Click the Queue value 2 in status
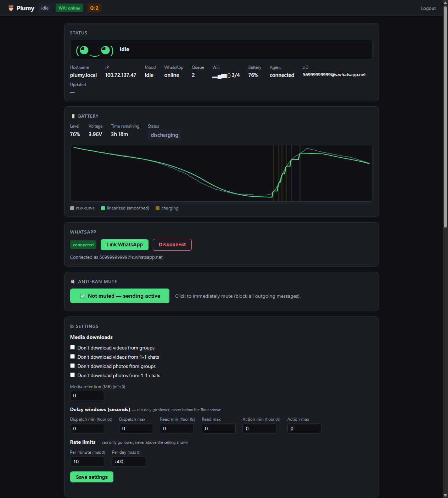The height and width of the screenshot is (498, 448). [193, 75]
